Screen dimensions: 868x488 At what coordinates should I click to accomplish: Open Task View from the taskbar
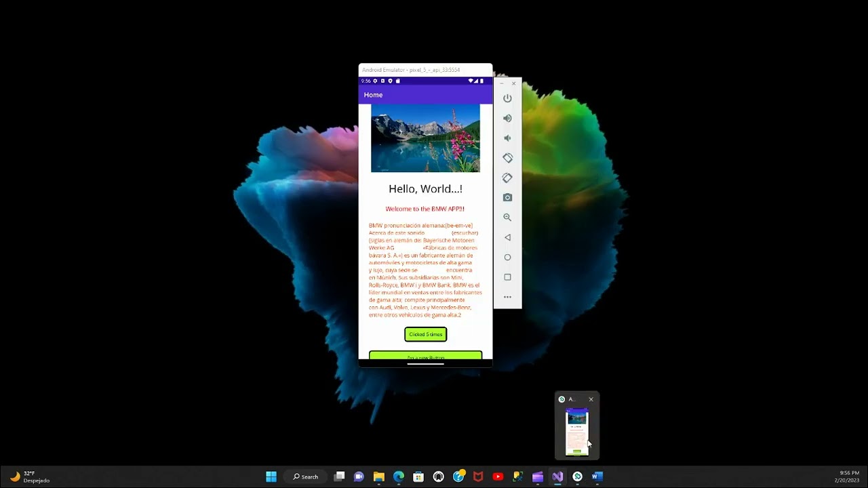(340, 476)
